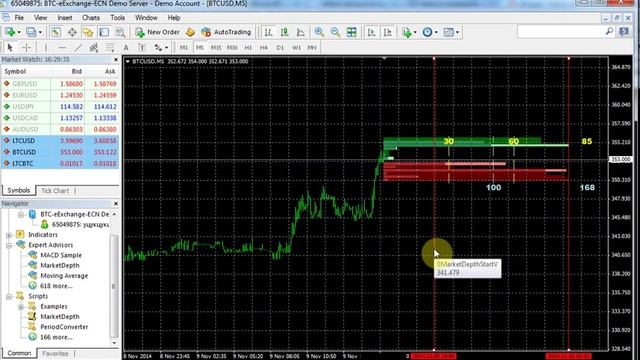Switch to the H1 timeframe

point(248,48)
